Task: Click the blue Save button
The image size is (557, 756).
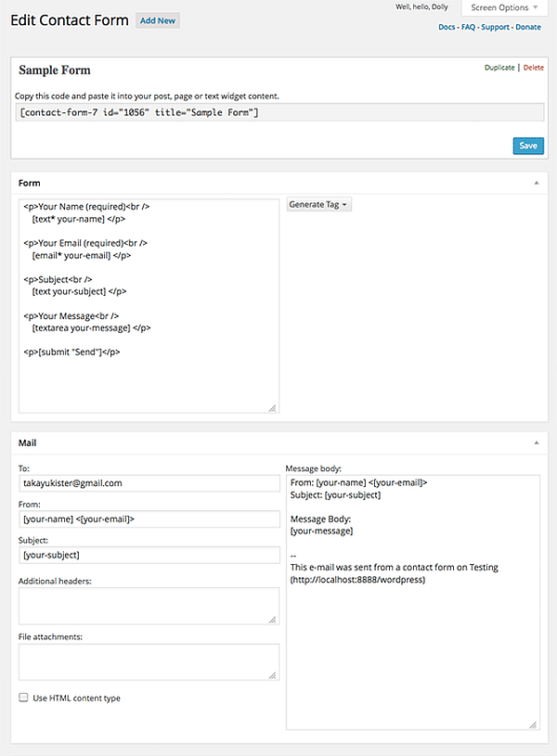Action: tap(528, 146)
